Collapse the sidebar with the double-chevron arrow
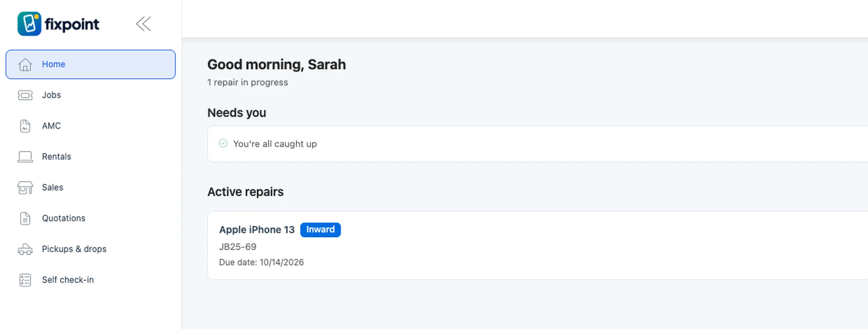 tap(143, 24)
